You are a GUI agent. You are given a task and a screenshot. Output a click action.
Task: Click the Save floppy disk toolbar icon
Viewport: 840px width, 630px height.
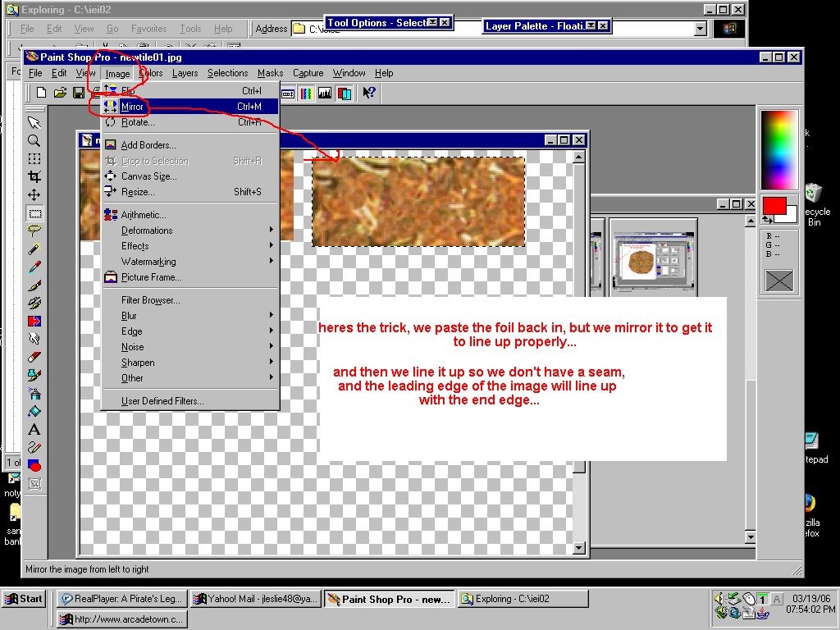click(x=78, y=93)
